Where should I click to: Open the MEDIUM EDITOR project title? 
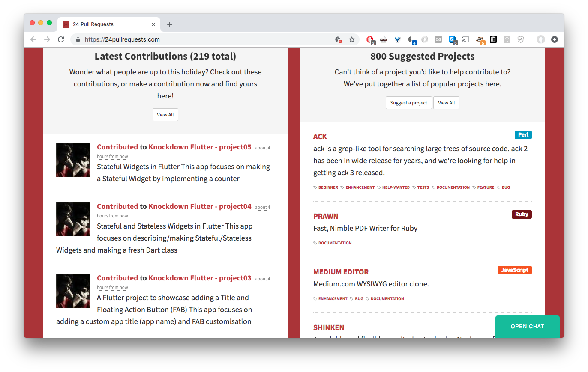(341, 272)
